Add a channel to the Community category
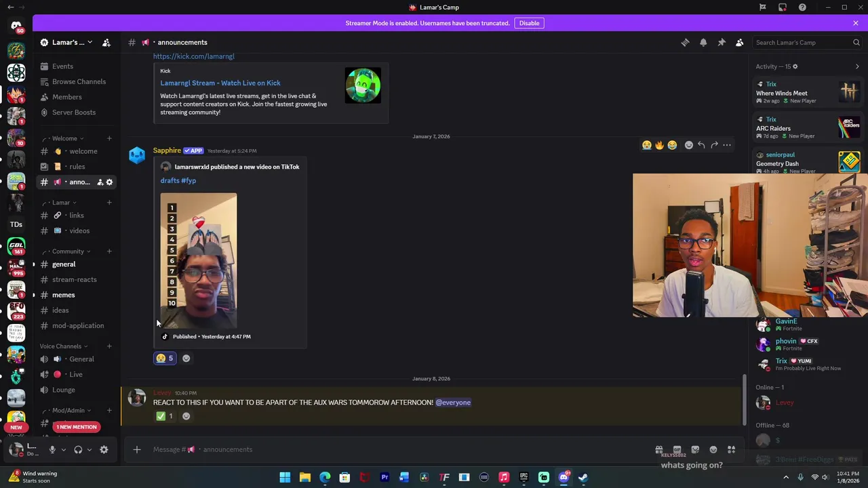Screen dimensions: 868x488 tap(108, 251)
